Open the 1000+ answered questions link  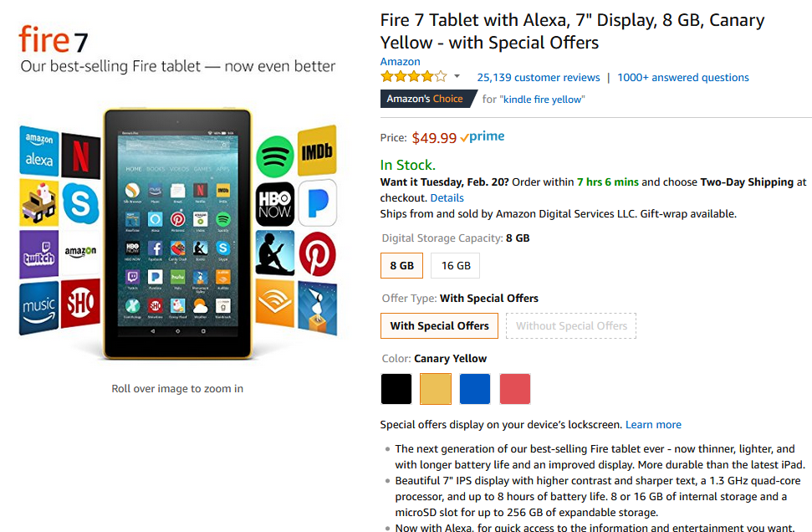pos(682,78)
